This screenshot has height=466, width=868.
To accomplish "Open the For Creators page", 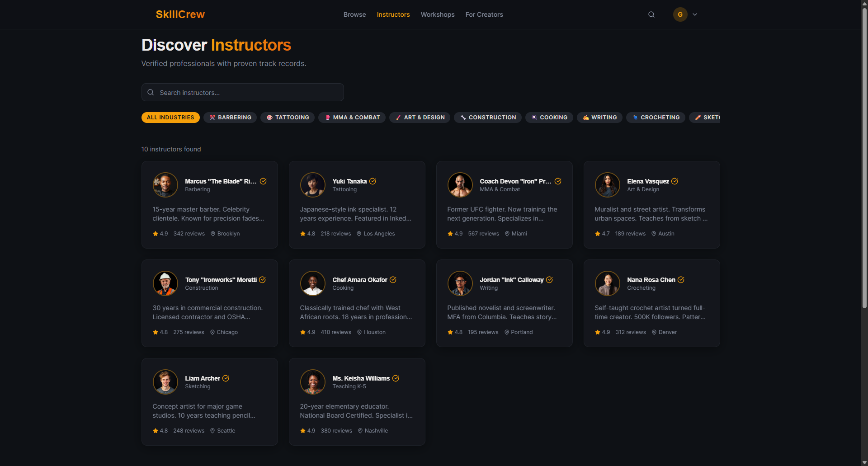I will pyautogui.click(x=484, y=14).
